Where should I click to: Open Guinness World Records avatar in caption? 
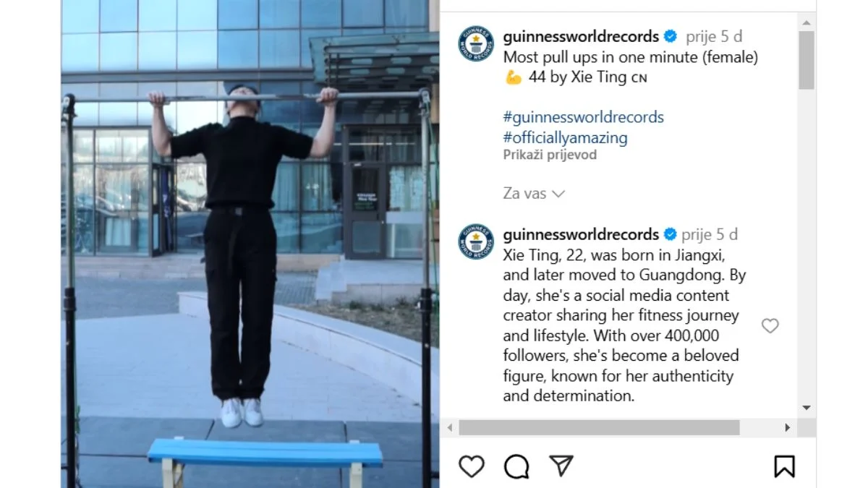[x=476, y=43]
